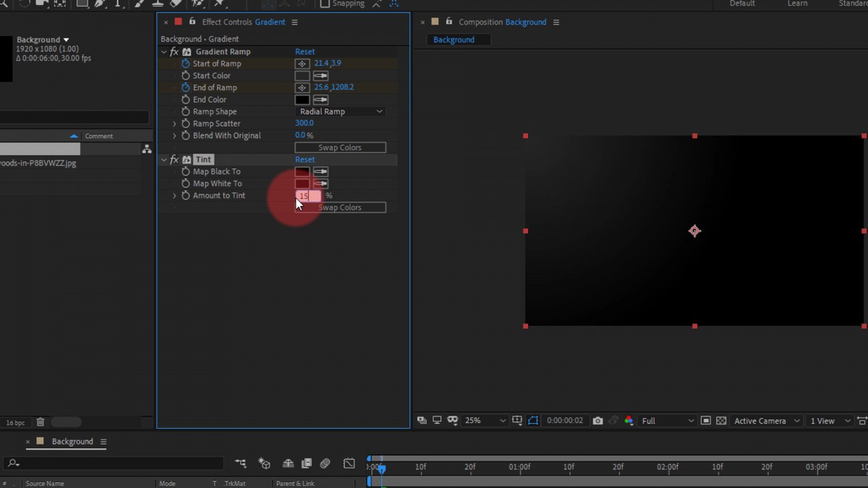This screenshot has height=488, width=868.
Task: Open Composition panel menu
Action: [556, 22]
